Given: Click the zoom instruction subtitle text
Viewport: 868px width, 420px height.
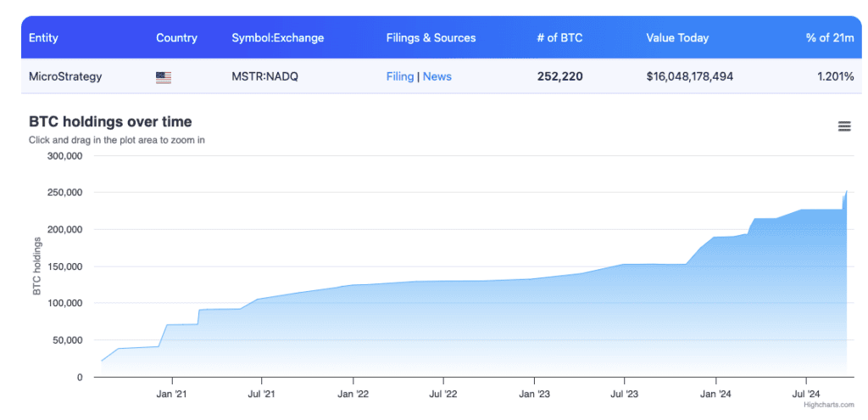Looking at the screenshot, I should [117, 140].
